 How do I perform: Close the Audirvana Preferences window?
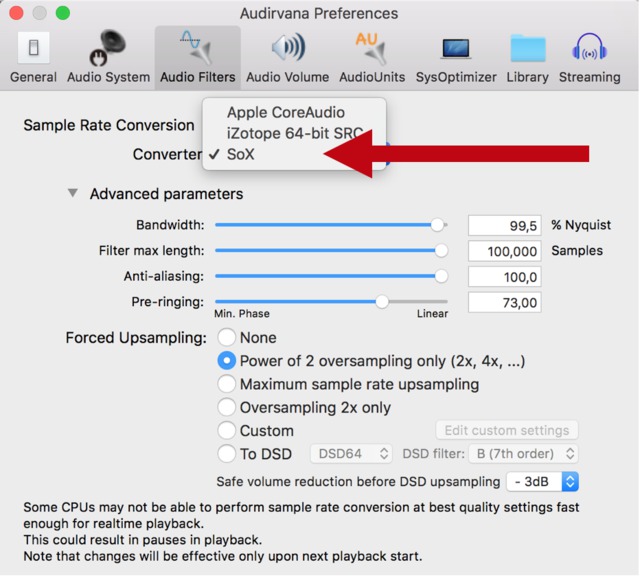click(16, 13)
